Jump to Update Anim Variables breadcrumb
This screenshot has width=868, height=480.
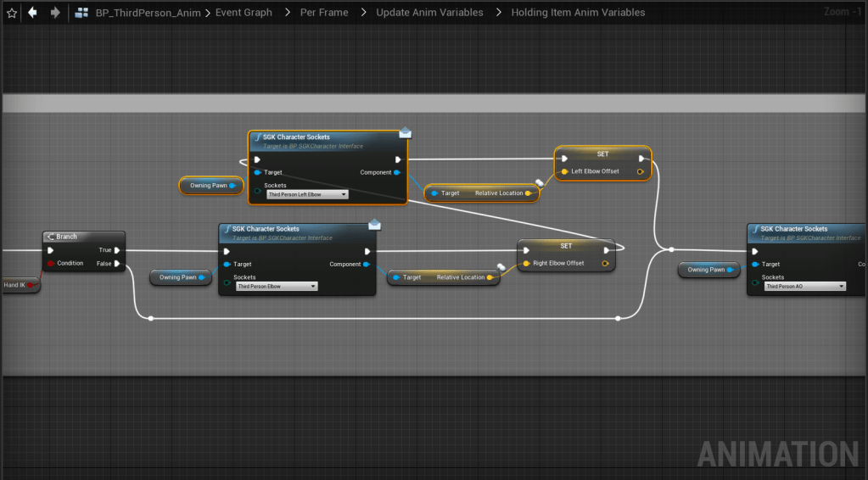point(429,13)
